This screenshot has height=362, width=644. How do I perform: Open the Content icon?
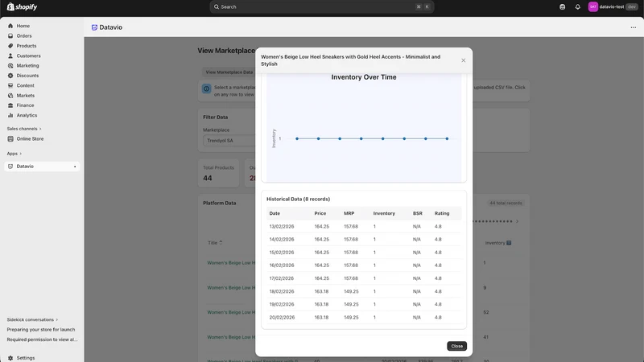tap(10, 85)
